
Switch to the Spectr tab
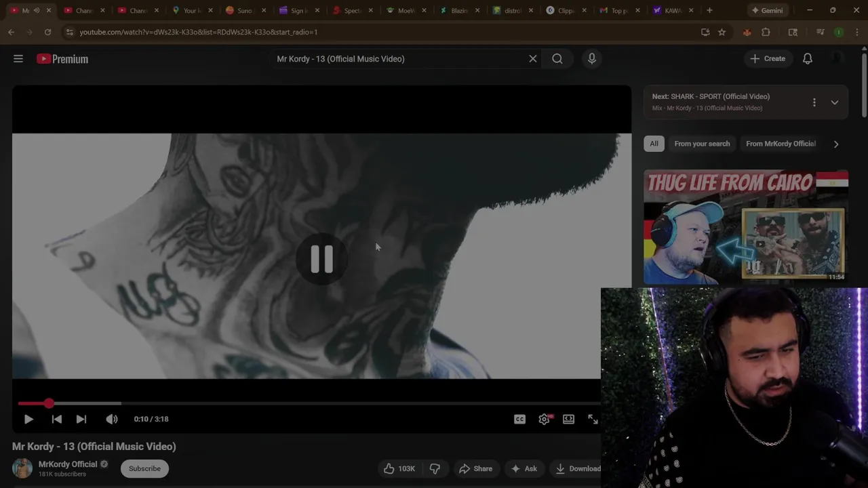[x=351, y=10]
